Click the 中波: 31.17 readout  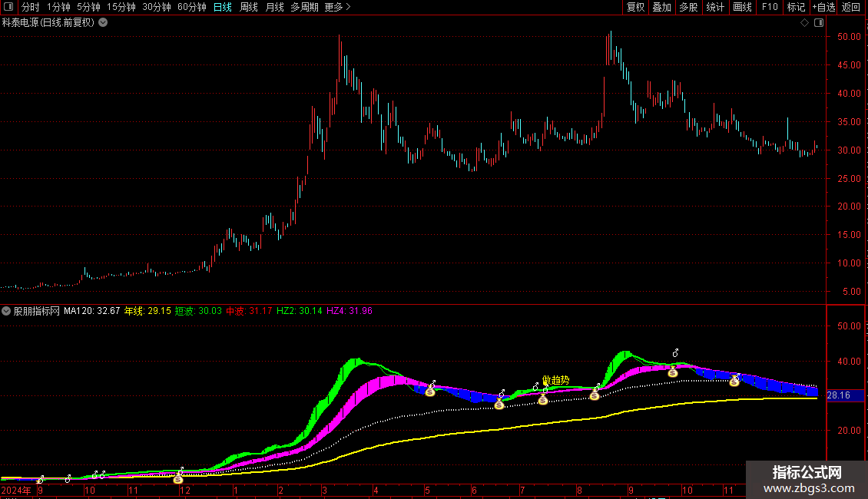249,311
